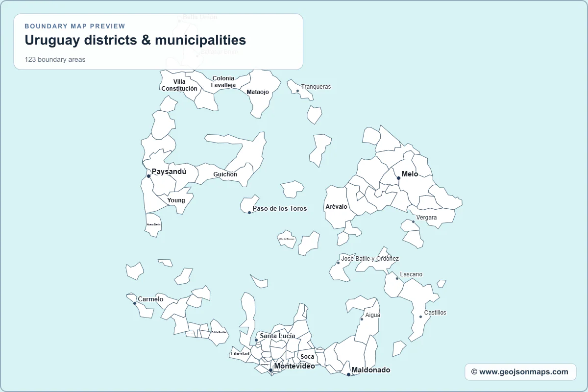Click the 'BOUNDARY MAP PREVIEW' heading
This screenshot has height=392, width=588.
point(75,26)
